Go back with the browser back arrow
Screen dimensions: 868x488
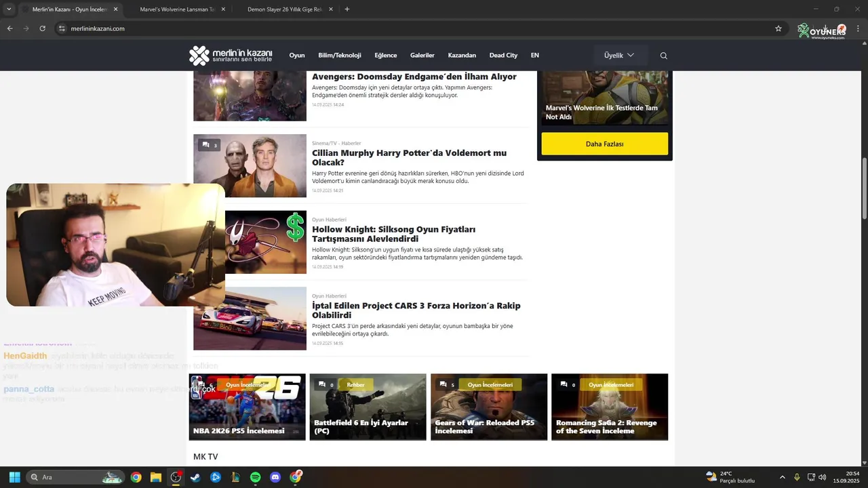point(9,28)
